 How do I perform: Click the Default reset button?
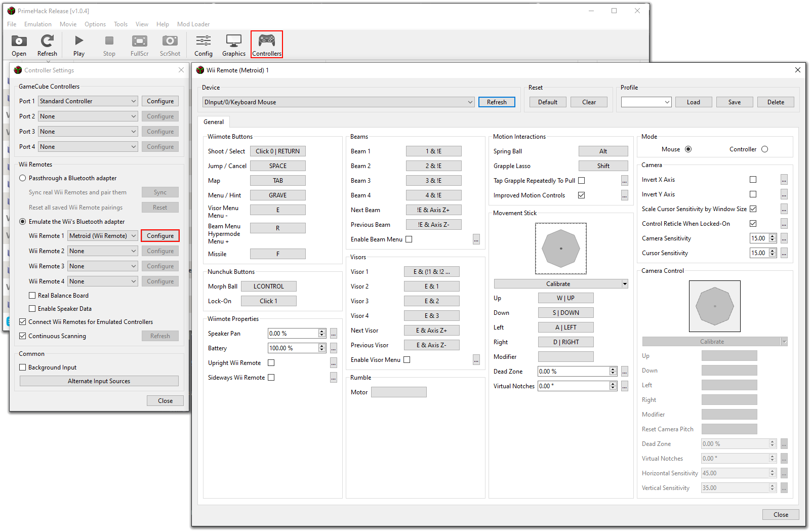tap(548, 102)
